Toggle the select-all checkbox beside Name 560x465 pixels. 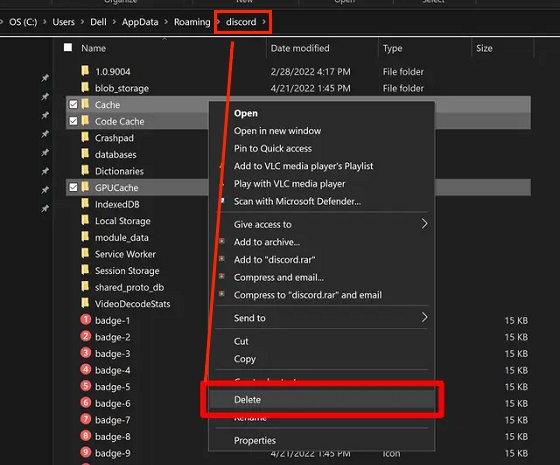coord(68,47)
